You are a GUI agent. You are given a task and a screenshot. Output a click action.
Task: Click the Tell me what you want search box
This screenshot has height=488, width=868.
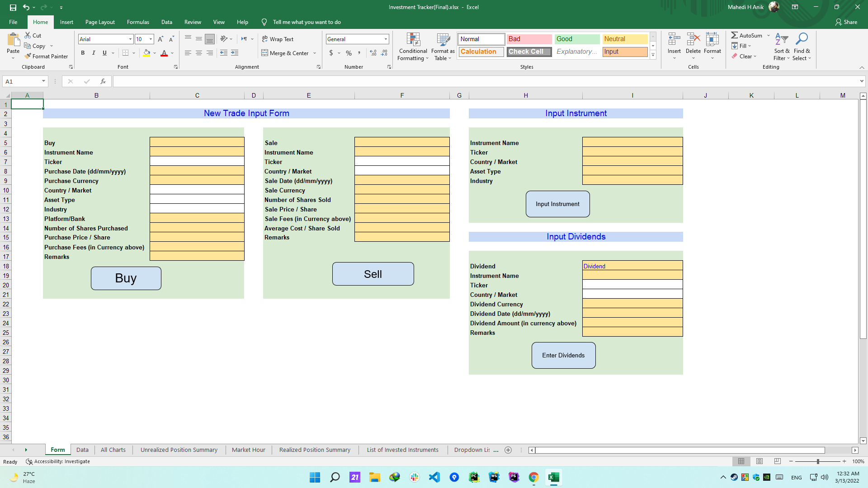(307, 22)
